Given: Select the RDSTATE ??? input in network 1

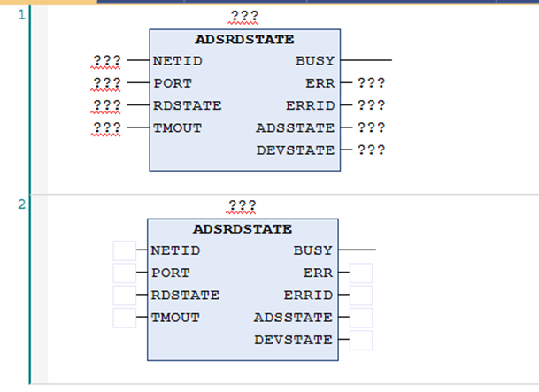Looking at the screenshot, I should (106, 106).
